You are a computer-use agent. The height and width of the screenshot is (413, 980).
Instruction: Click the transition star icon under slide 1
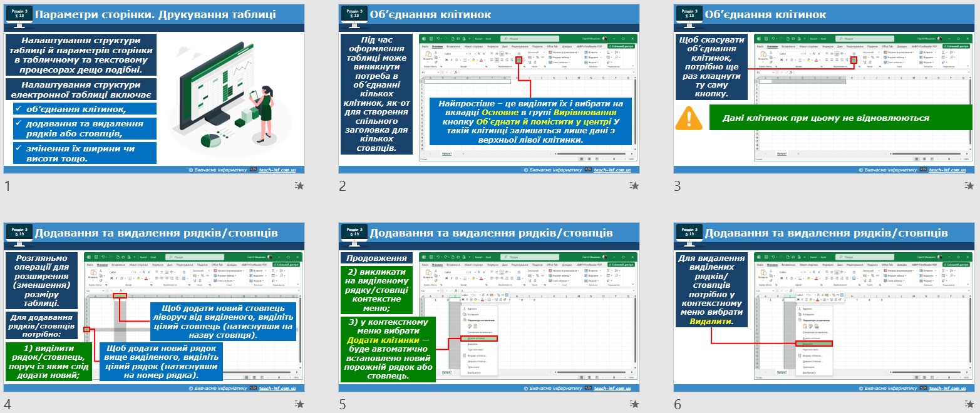pos(300,186)
